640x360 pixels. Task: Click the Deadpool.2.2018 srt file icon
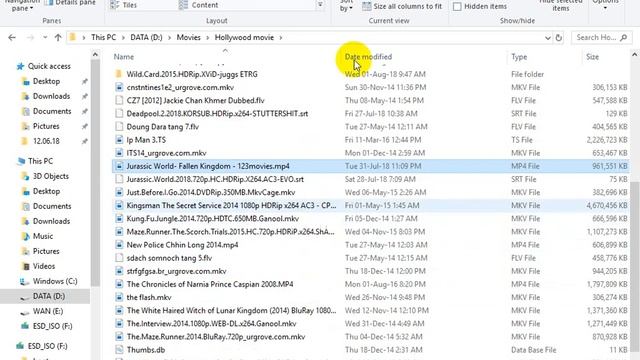119,113
